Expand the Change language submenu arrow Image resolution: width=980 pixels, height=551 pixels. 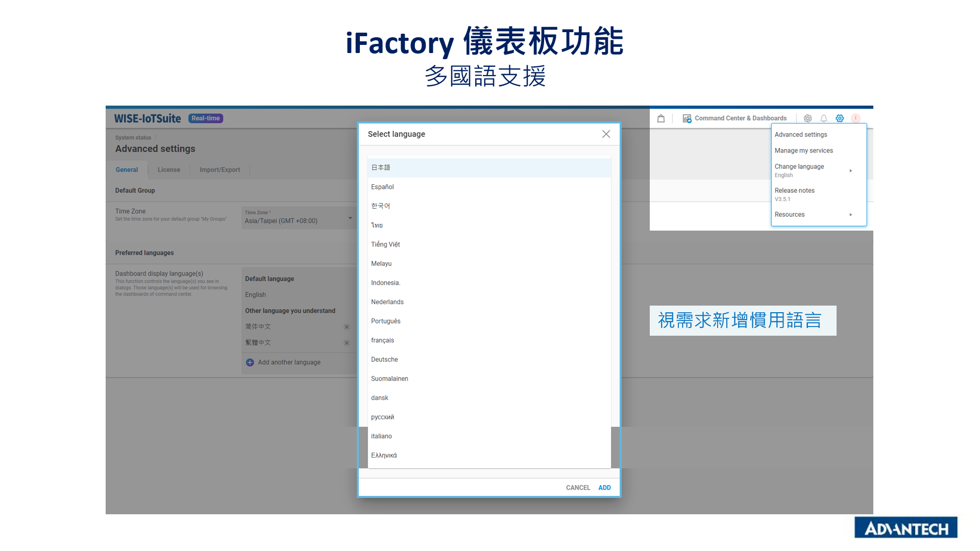click(x=851, y=171)
